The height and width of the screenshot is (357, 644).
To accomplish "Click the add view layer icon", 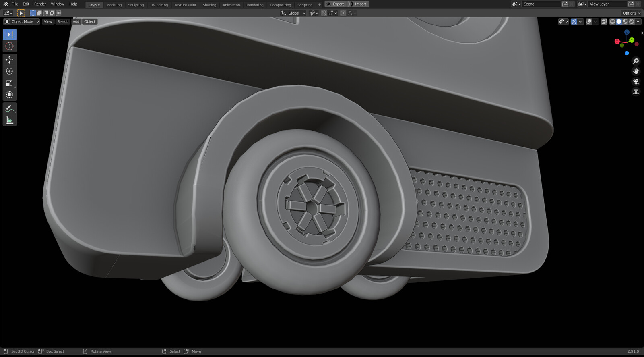I will pyautogui.click(x=631, y=4).
